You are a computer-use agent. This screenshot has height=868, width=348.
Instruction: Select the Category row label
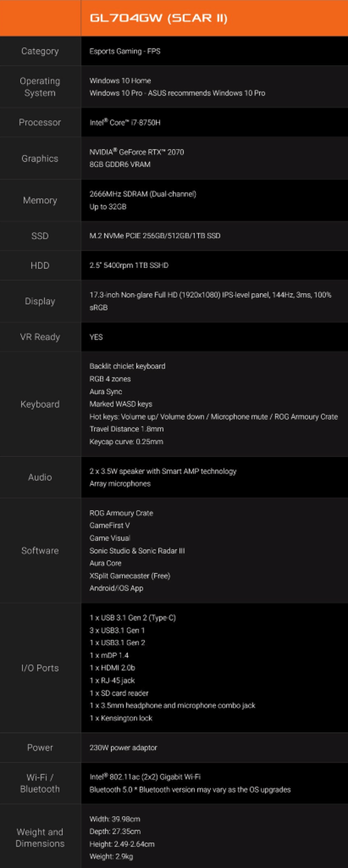tap(40, 51)
